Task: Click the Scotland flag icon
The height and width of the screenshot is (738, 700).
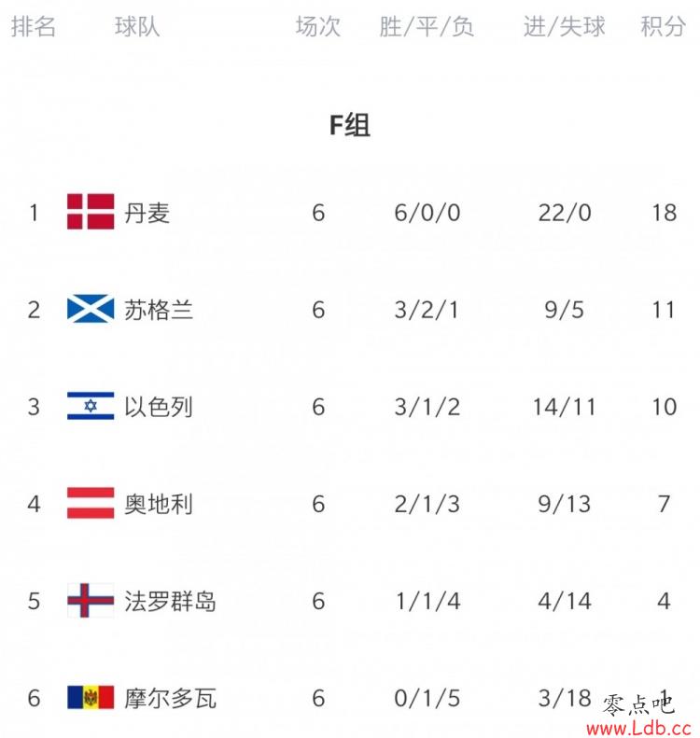Action: (91, 309)
